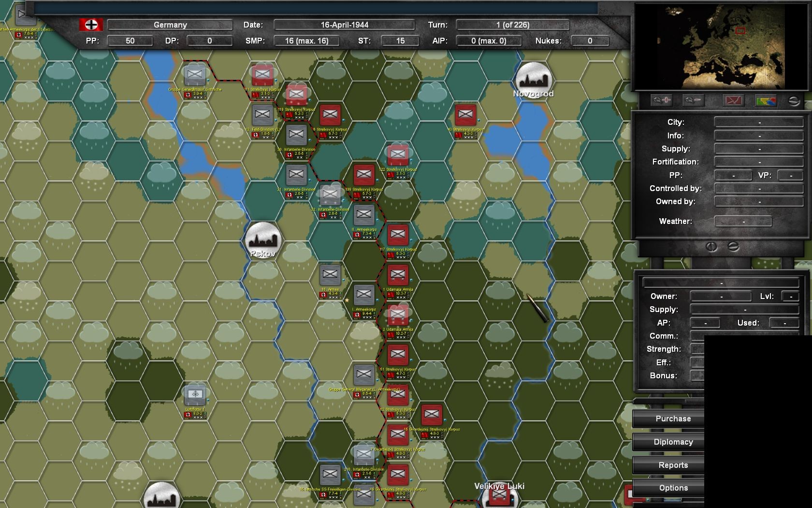Click the German flag icon

click(91, 25)
